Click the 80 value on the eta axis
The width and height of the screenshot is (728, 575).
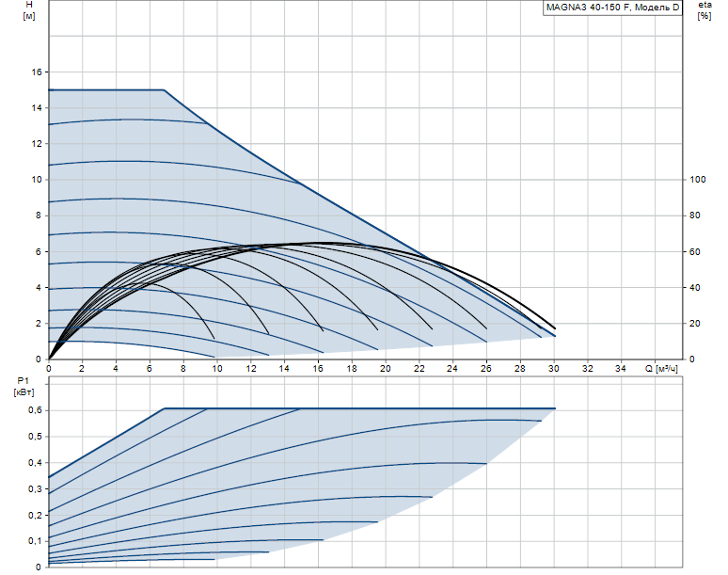click(694, 216)
